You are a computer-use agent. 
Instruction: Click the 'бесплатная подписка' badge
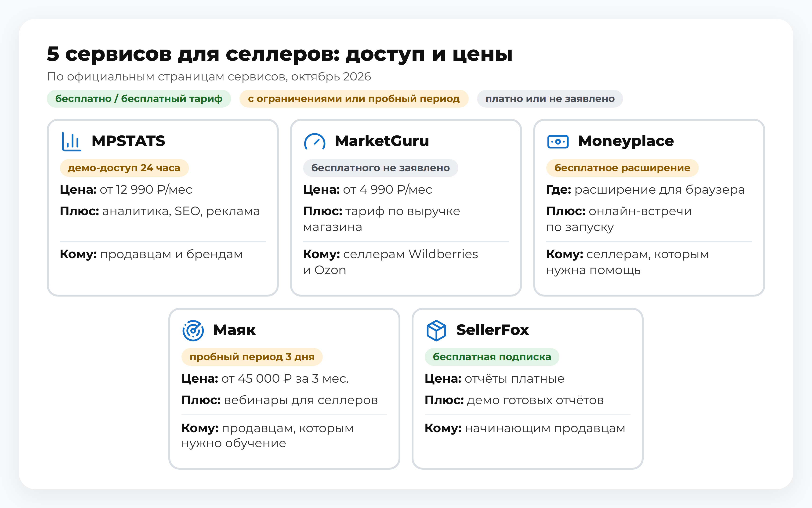(492, 357)
